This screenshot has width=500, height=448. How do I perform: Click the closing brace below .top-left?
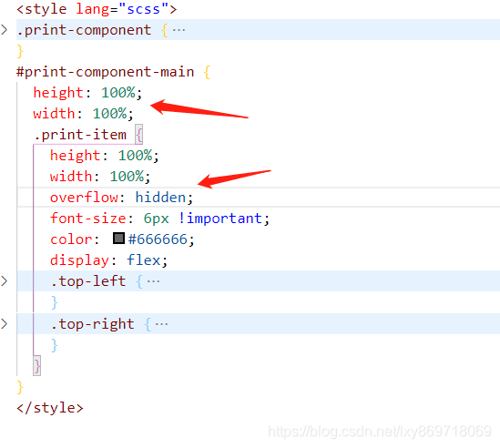[55, 302]
